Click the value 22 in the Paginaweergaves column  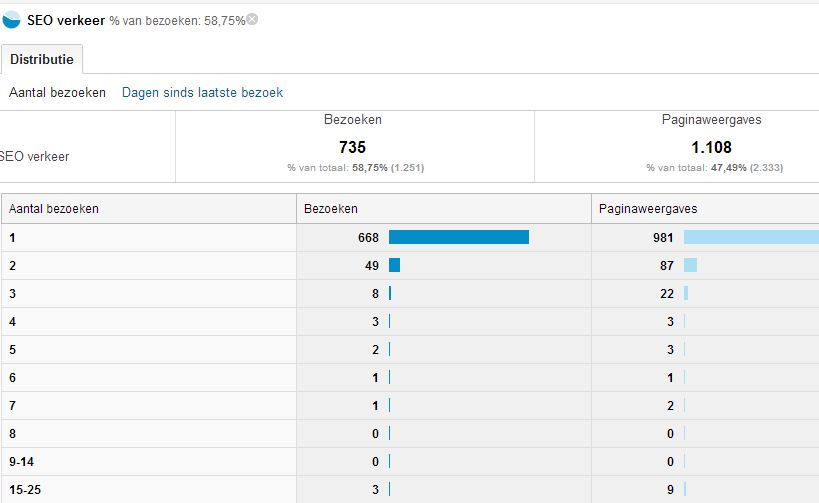point(665,293)
